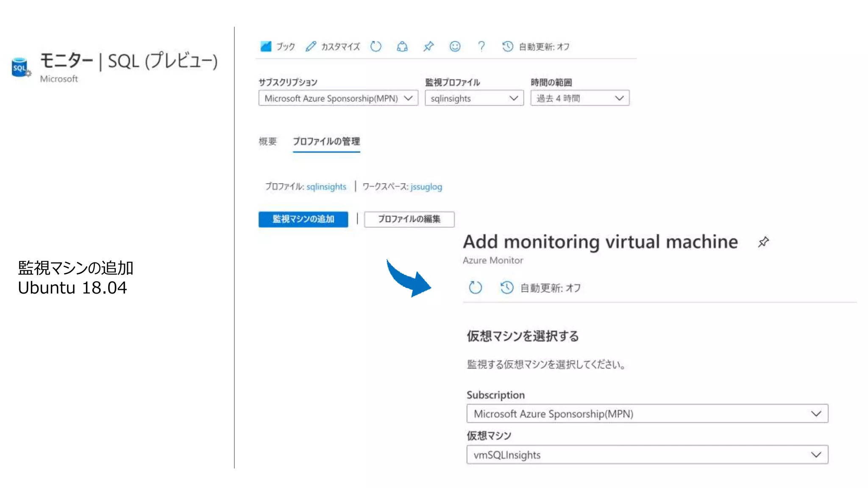
Task: Click the SQL monitor icon in the header
Action: [21, 68]
